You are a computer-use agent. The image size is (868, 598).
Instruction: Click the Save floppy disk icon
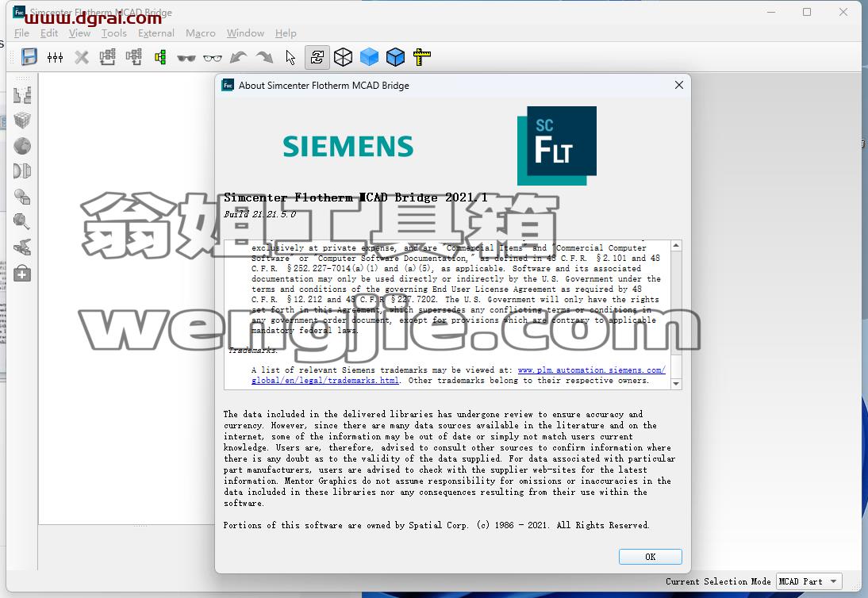click(29, 57)
